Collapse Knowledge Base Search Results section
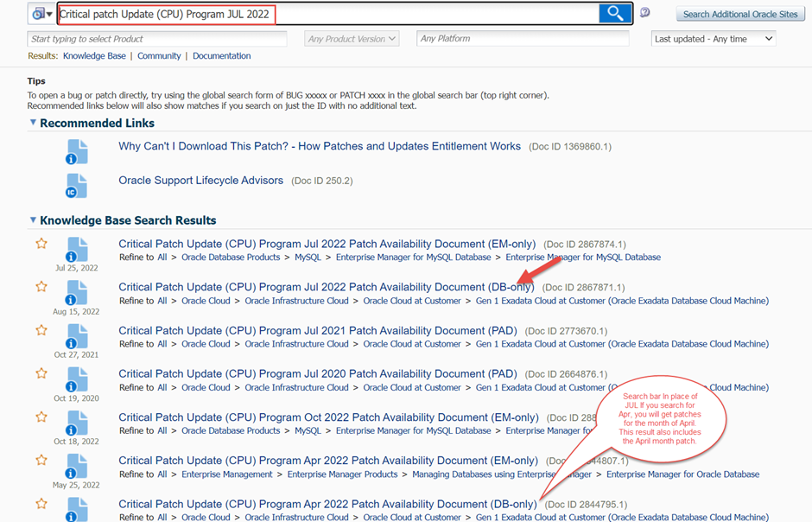The height and width of the screenshot is (522, 812). click(x=33, y=220)
